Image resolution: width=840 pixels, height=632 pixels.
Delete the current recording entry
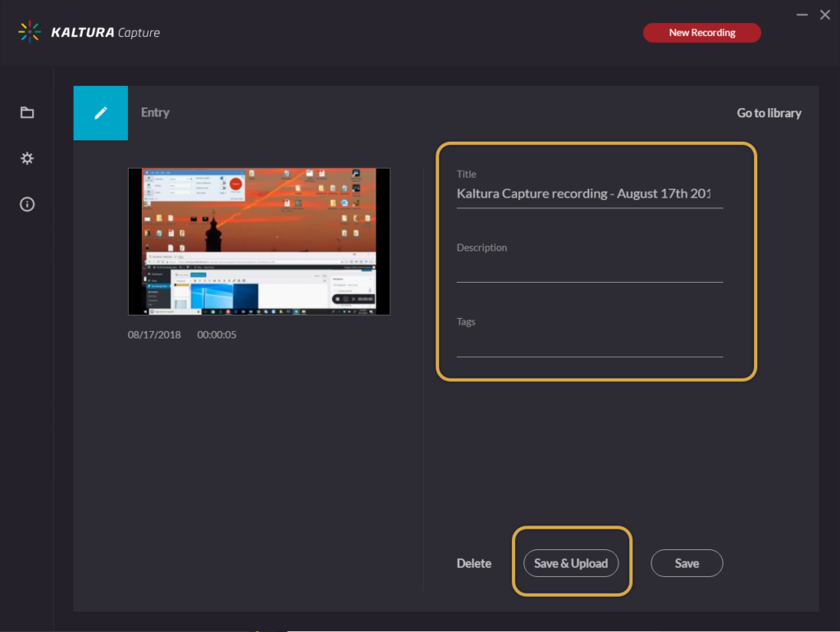[474, 563]
